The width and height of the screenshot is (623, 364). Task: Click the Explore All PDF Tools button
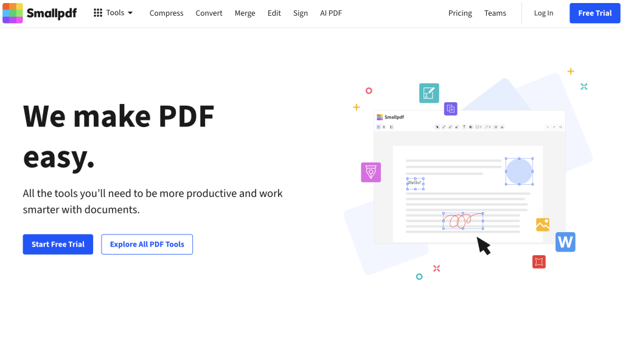(x=147, y=244)
